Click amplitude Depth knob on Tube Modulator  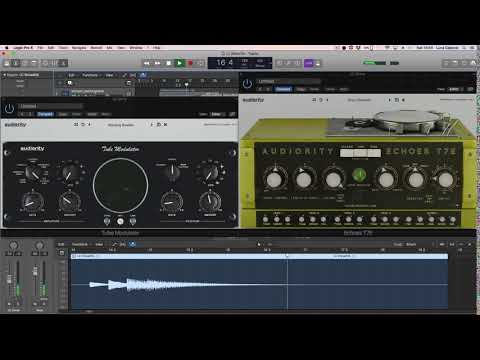(70, 201)
